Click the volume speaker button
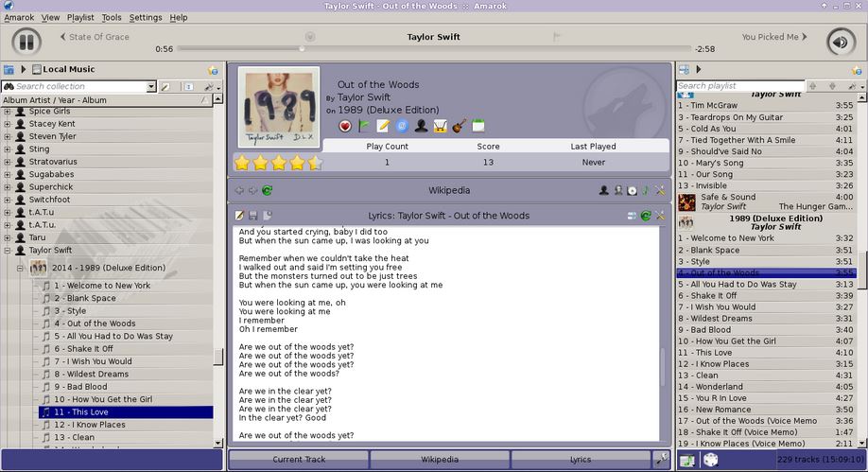Viewport: 868px width, 472px height. [841, 42]
